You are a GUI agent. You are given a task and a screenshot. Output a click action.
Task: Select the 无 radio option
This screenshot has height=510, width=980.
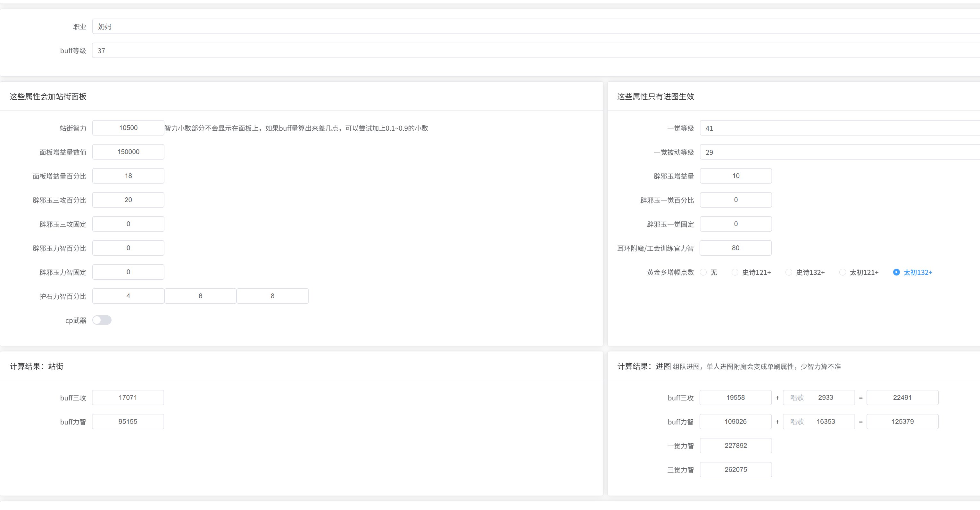[x=703, y=272]
